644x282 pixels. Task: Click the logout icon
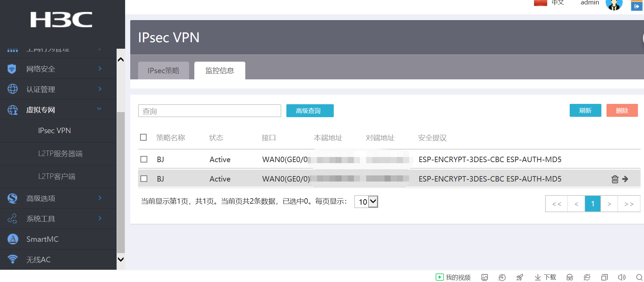636,6
